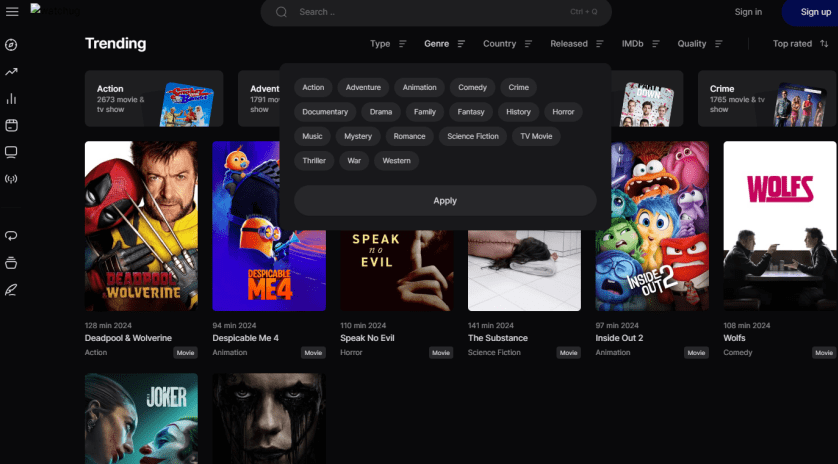The height and width of the screenshot is (464, 838).
Task: Open the TV monitor icon in the sidebar
Action: click(x=12, y=152)
